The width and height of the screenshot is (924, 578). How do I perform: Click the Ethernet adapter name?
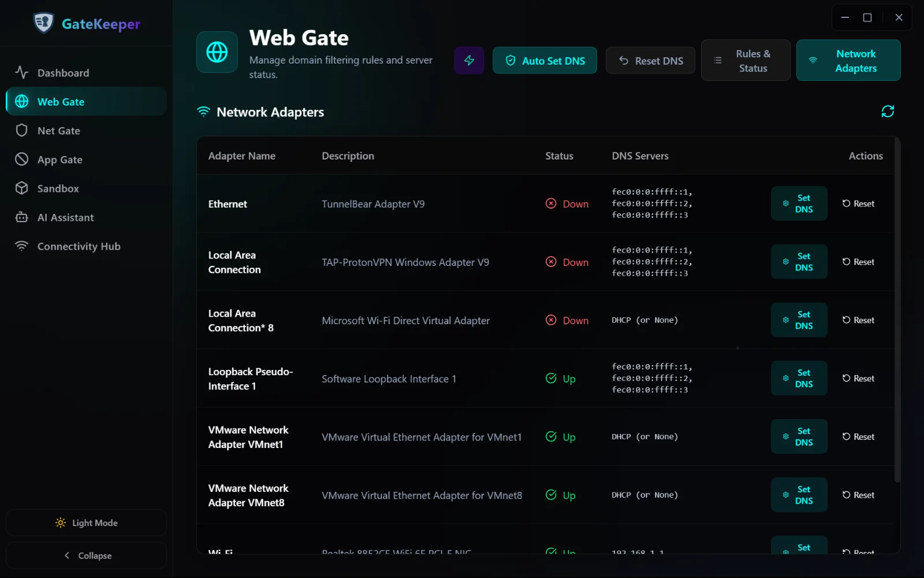tap(228, 204)
